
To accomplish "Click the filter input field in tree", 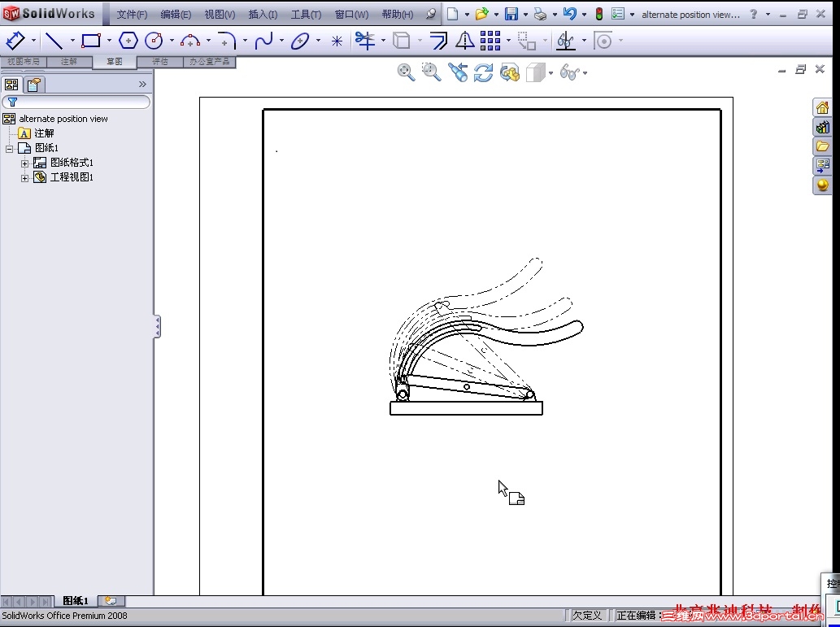I will pos(76,102).
